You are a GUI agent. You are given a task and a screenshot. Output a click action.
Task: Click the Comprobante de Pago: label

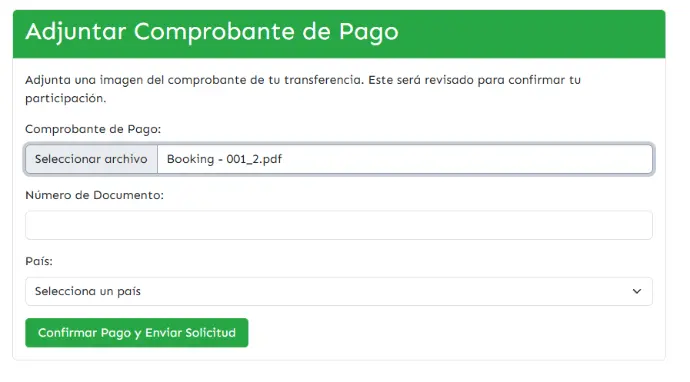click(93, 129)
